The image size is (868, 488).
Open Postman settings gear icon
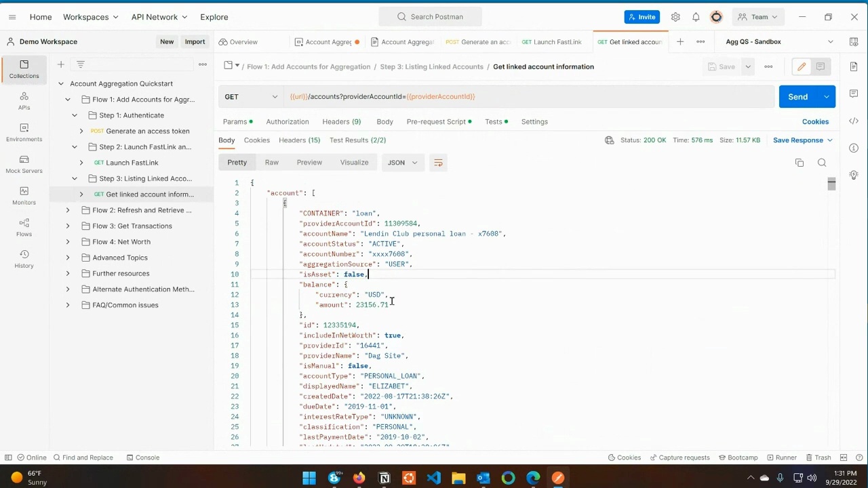[x=675, y=17]
